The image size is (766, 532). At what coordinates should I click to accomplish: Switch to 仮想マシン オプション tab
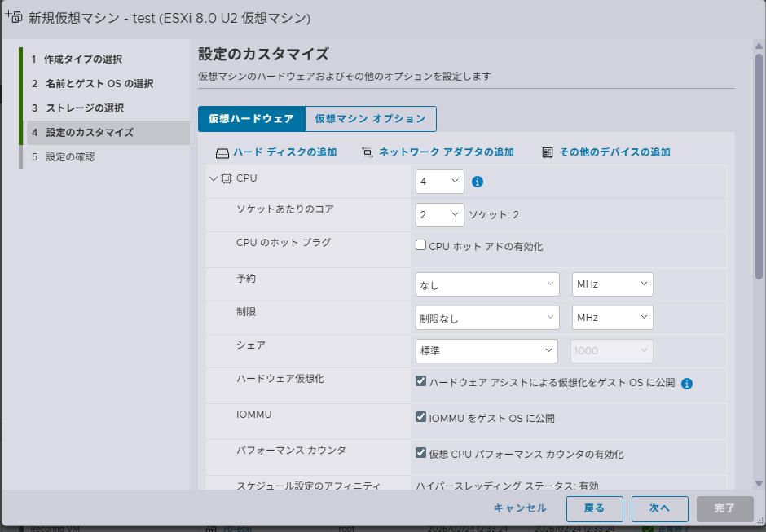(370, 119)
